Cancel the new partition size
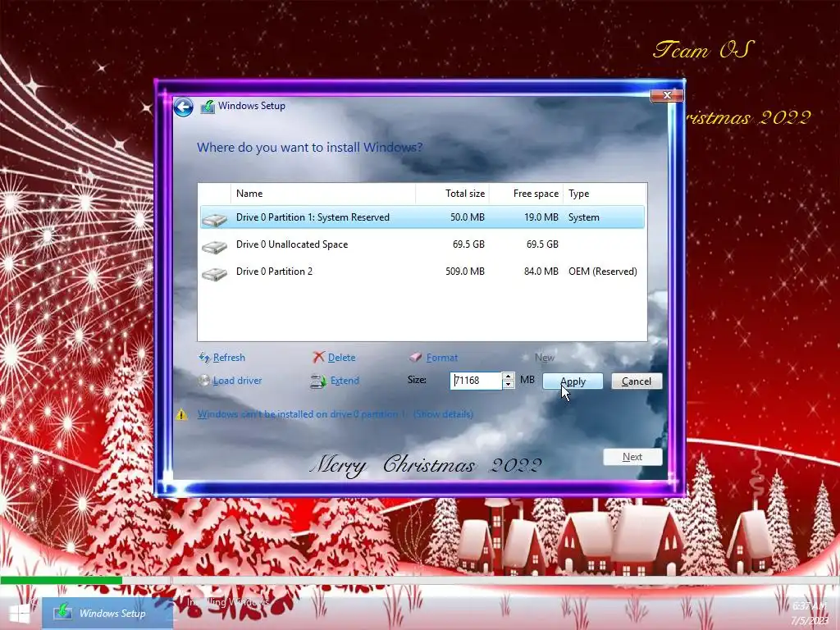Image resolution: width=840 pixels, height=630 pixels. pyautogui.click(x=637, y=381)
